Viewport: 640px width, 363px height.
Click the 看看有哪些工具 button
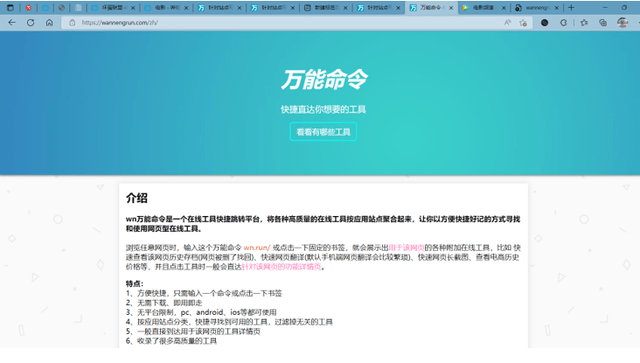[x=323, y=132]
